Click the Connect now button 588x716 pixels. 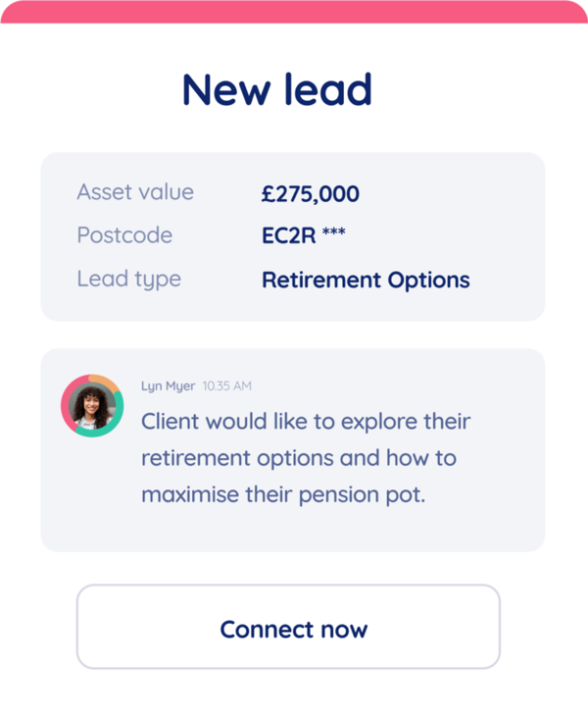click(293, 628)
